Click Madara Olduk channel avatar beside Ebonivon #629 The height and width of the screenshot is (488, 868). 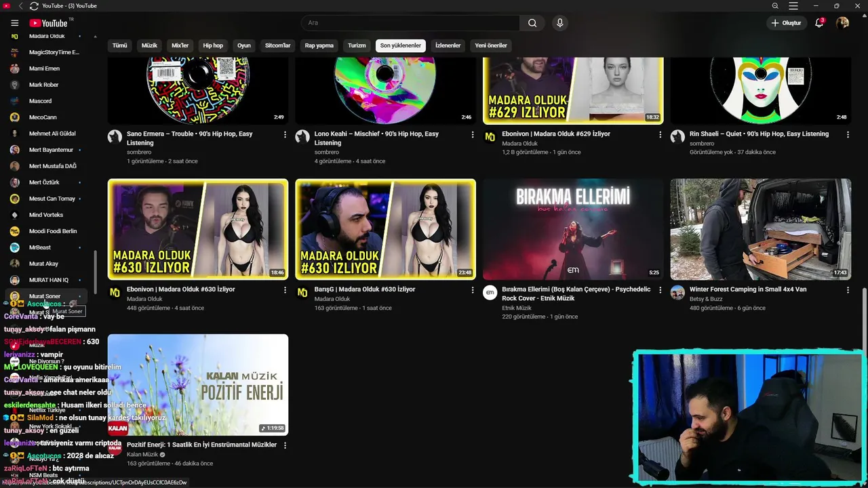(490, 137)
